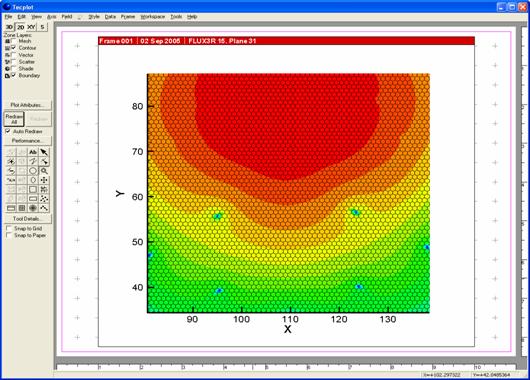Select the polyline drawing tool
The width and height of the screenshot is (530, 380).
coord(33,161)
